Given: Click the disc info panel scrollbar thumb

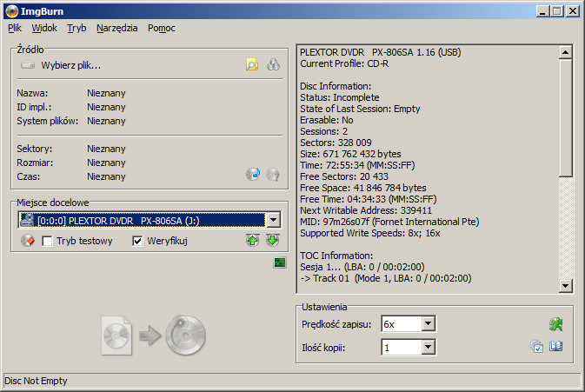Looking at the screenshot, I should [x=566, y=118].
